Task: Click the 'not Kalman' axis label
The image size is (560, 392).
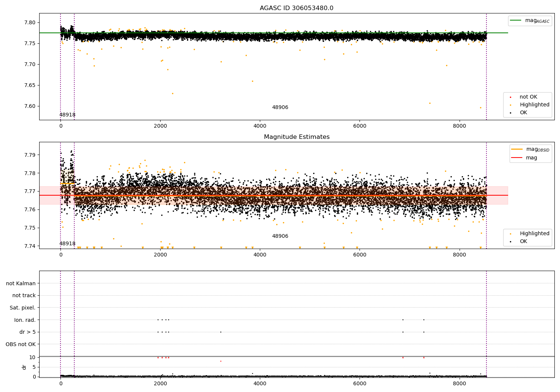Action: 21,283
